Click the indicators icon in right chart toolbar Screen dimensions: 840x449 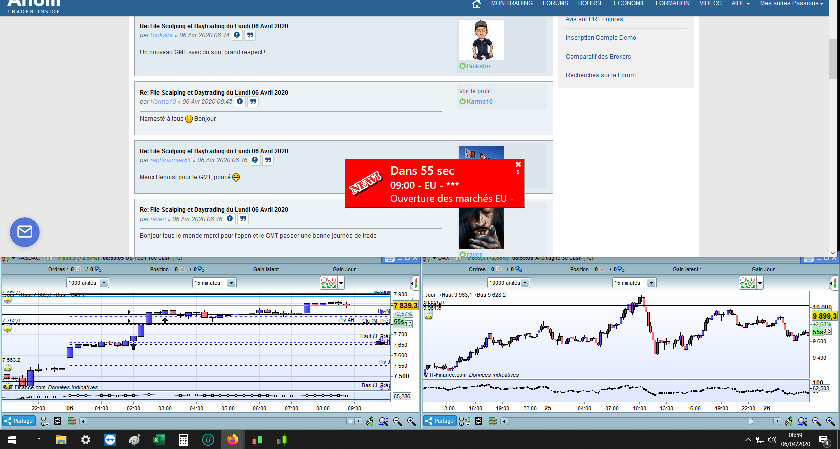point(492,421)
